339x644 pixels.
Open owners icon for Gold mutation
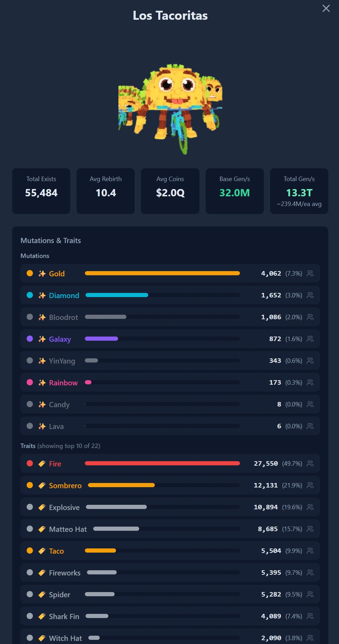click(x=310, y=274)
